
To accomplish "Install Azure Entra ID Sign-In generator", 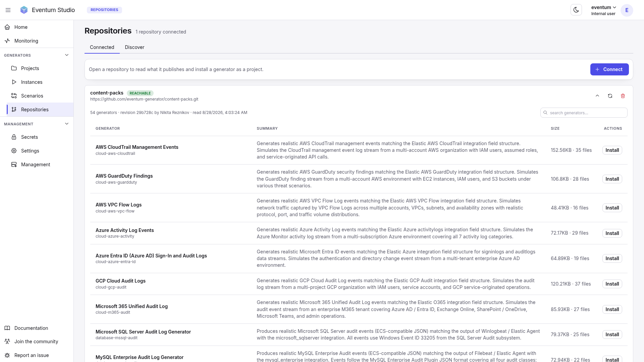I will point(612,258).
